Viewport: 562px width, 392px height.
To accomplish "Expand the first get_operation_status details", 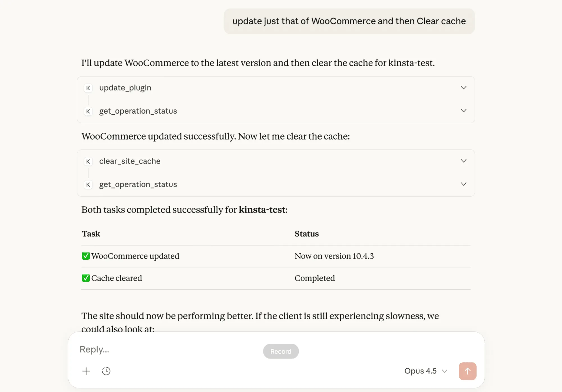I will [464, 111].
